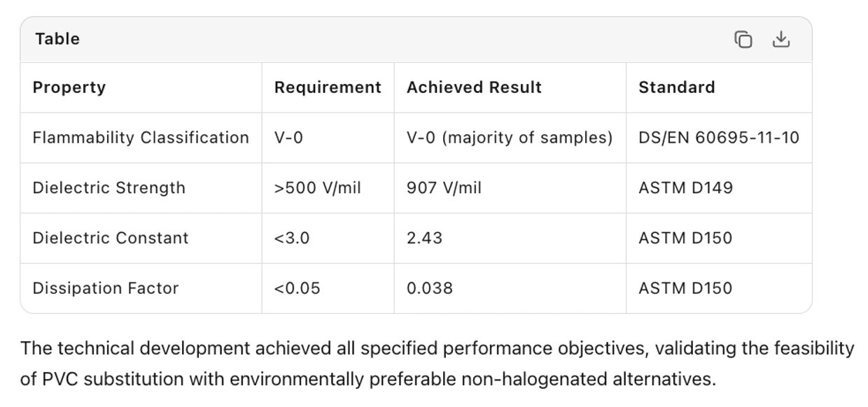The width and height of the screenshot is (868, 407).
Task: Select the <3.0 requirement value
Action: 291,238
